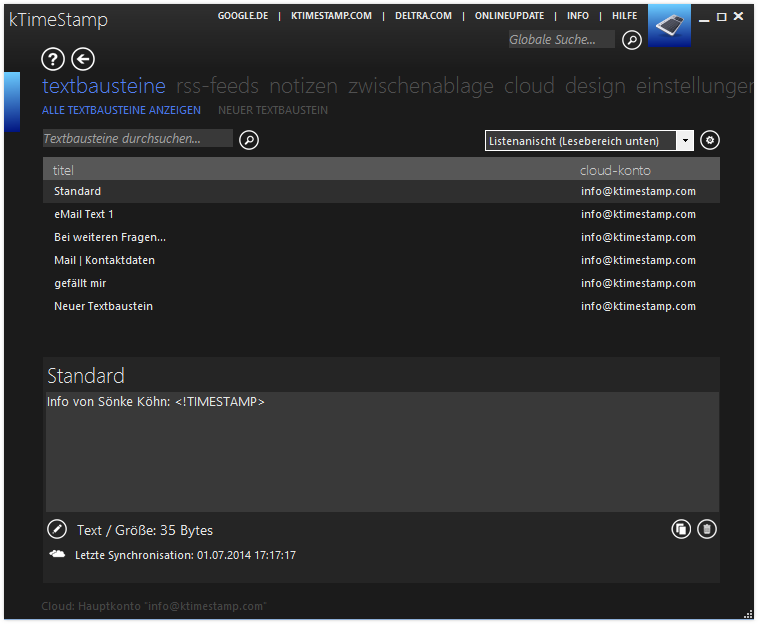Copy the Standard textbaustein icon

click(681, 529)
